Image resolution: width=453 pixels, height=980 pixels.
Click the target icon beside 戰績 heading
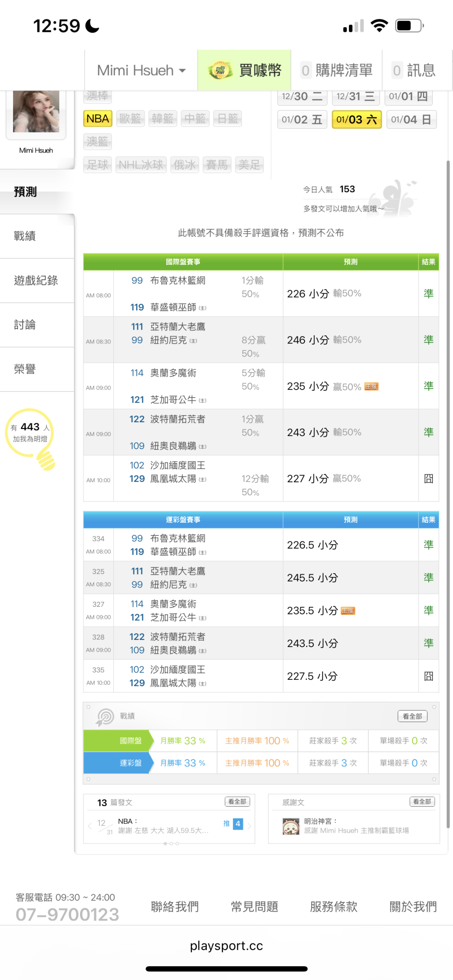tap(105, 717)
